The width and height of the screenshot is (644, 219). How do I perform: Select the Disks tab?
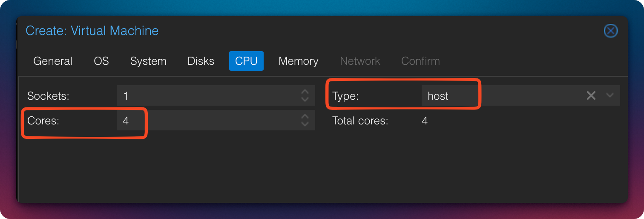[x=201, y=61]
